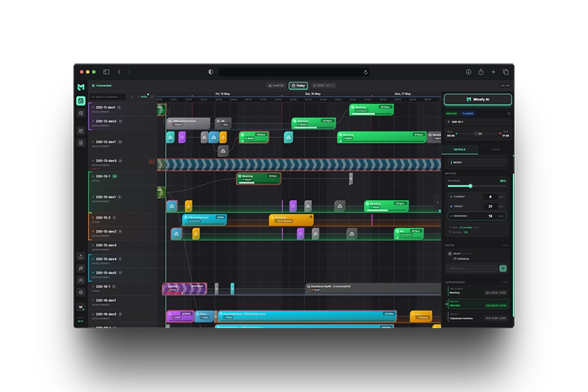
Task: Expand the timeline side chevron arrow
Action: tap(437, 202)
